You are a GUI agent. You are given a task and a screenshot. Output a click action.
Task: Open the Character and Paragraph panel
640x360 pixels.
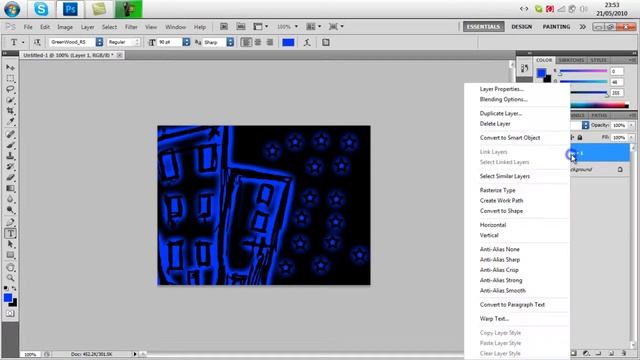tap(326, 42)
